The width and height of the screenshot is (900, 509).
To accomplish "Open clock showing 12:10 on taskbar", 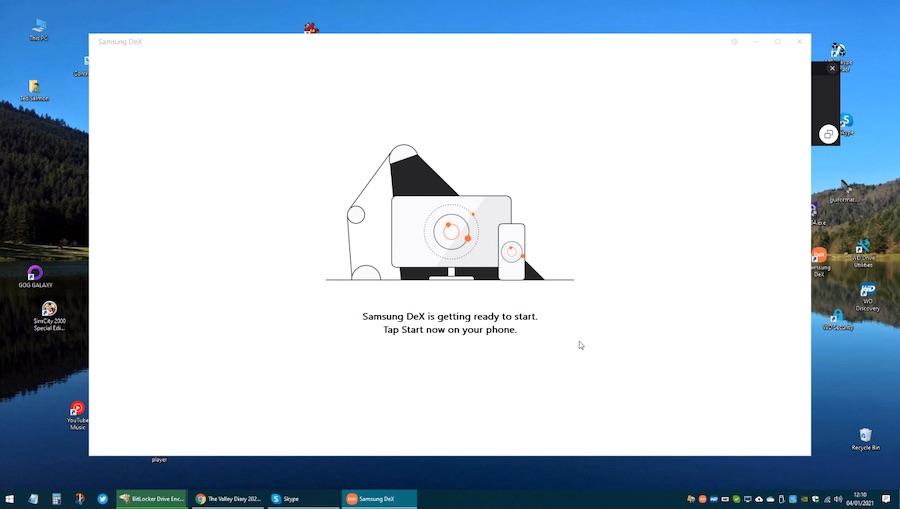I will [x=860, y=499].
